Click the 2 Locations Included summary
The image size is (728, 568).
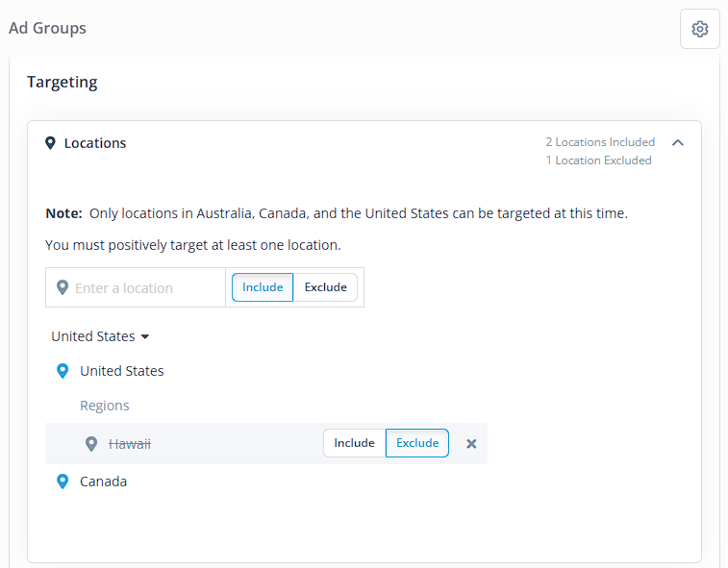[600, 142]
